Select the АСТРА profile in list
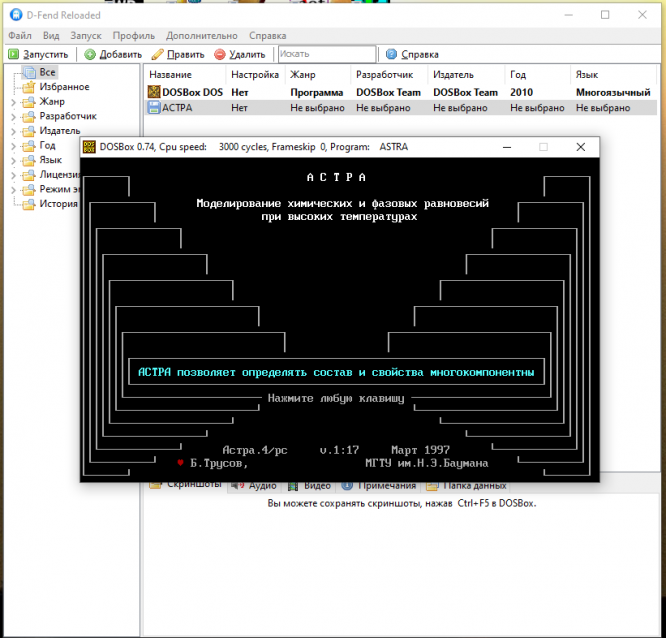This screenshot has height=638, width=666. click(x=177, y=108)
